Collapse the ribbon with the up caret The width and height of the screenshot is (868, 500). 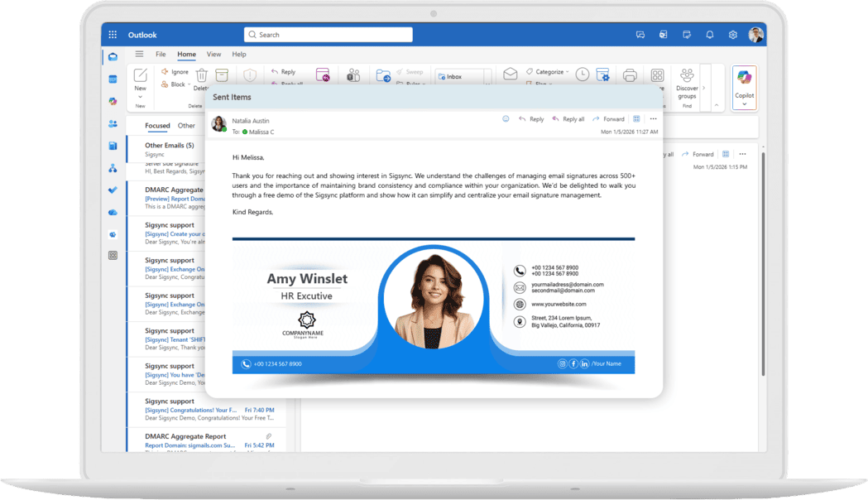[717, 104]
